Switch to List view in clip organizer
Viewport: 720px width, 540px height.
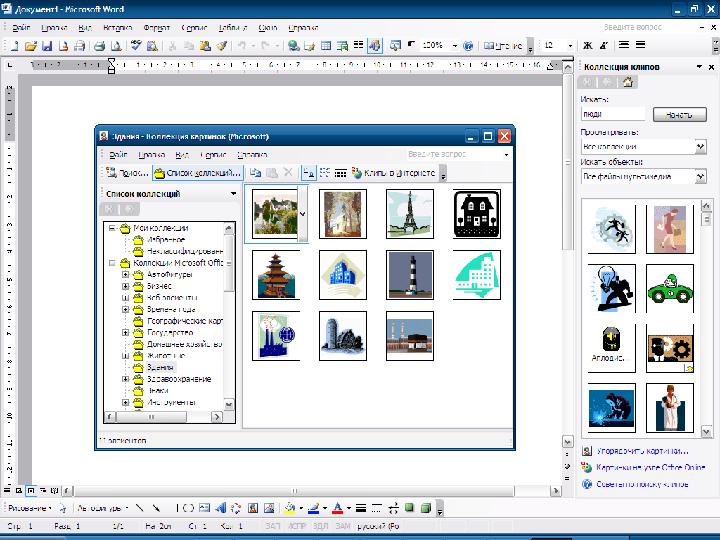point(325,173)
